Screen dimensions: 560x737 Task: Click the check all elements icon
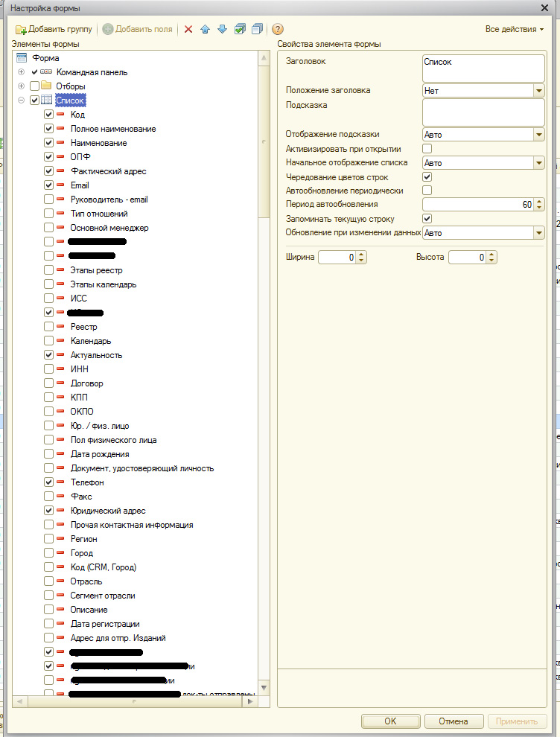240,29
